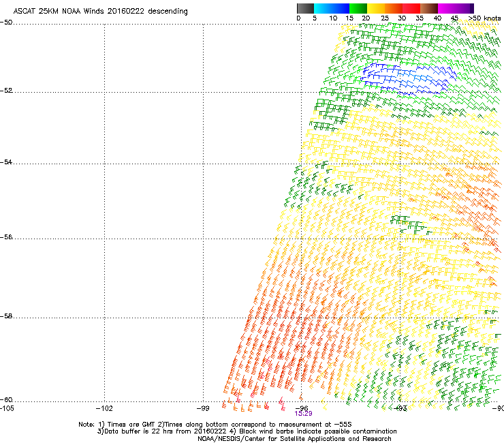Click the '-50' latitude axis label
The height and width of the screenshot is (443, 504).
tap(6, 22)
